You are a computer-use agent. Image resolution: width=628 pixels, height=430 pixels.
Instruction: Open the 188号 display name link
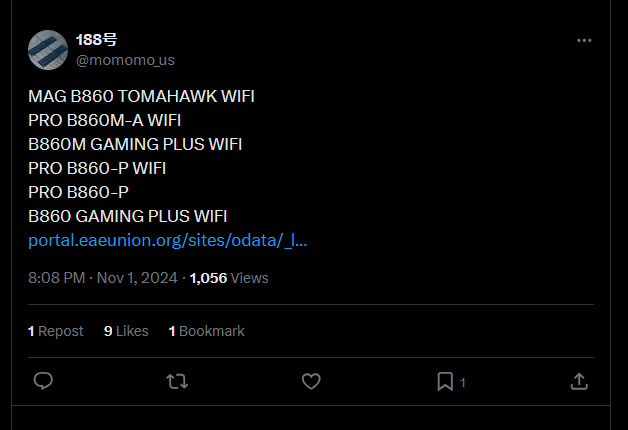tap(97, 41)
